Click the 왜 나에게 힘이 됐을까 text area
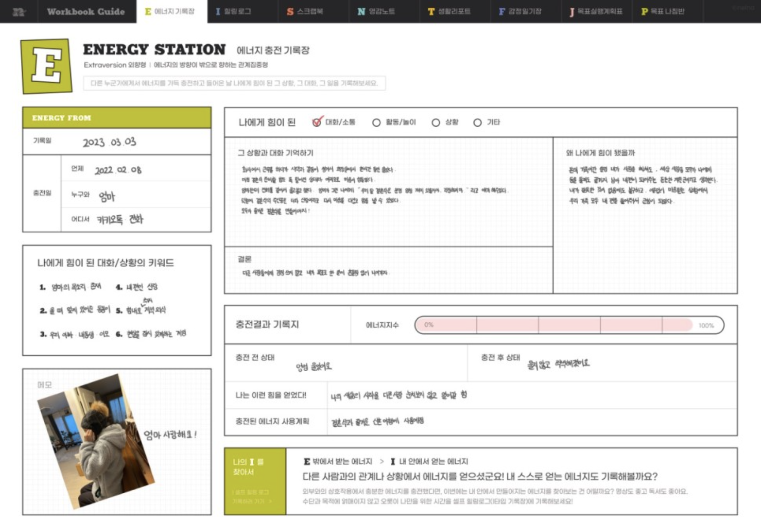Viewport: 761px width, 532px height. click(x=645, y=215)
